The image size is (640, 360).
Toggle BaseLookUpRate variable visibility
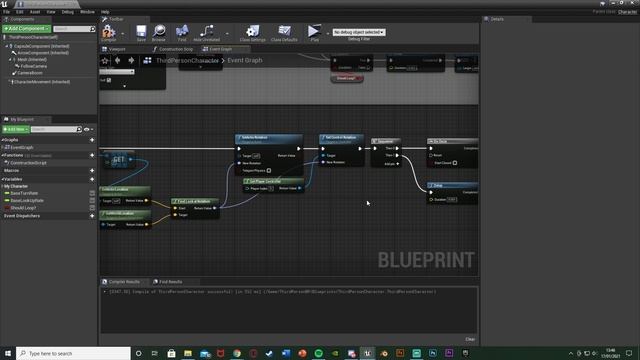click(92, 200)
